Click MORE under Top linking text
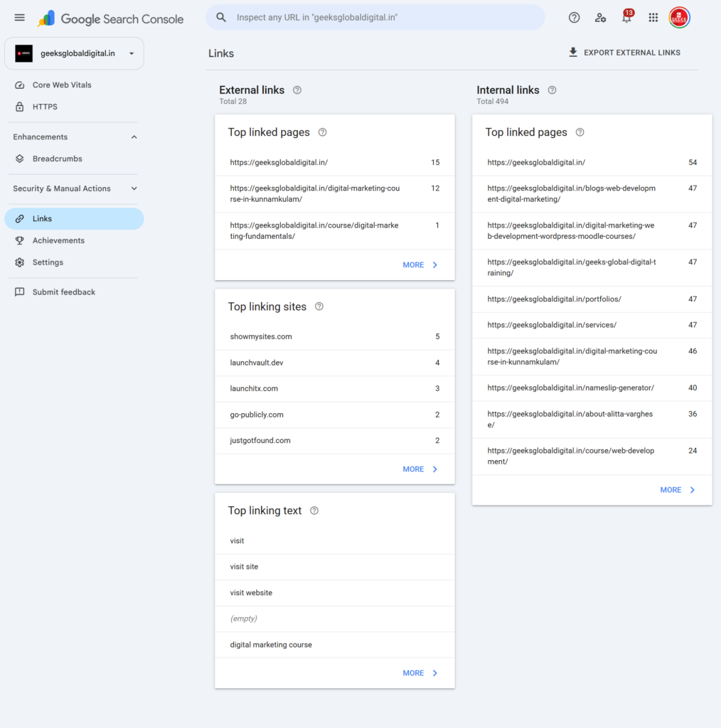Screen dimensions: 721x728 (x=413, y=673)
